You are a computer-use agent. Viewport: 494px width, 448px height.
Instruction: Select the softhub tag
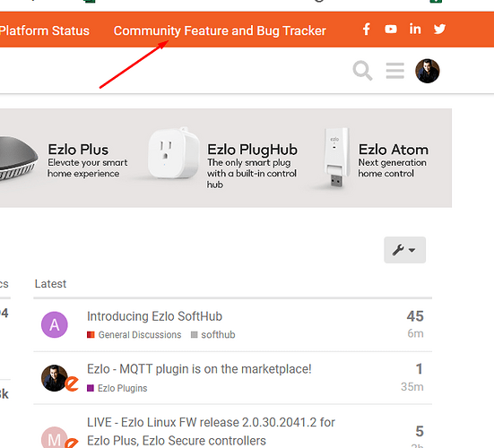213,335
